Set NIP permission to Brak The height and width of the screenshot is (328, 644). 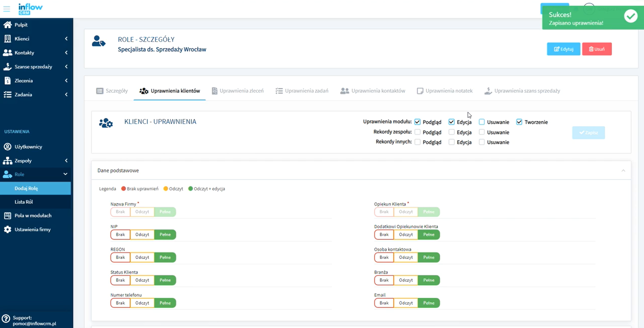pyautogui.click(x=120, y=235)
